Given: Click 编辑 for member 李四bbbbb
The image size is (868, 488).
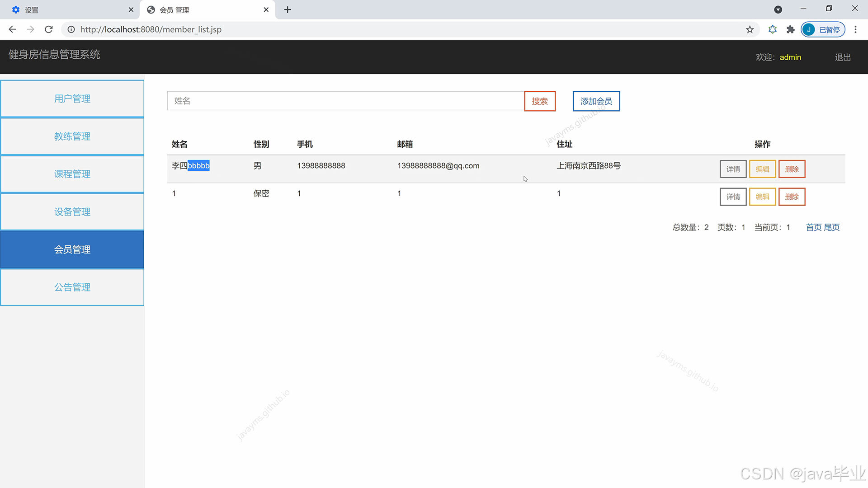Looking at the screenshot, I should tap(763, 169).
